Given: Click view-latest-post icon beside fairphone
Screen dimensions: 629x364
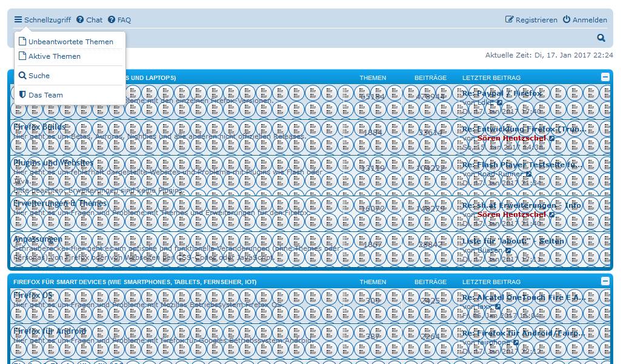Looking at the screenshot, I should point(516,343).
